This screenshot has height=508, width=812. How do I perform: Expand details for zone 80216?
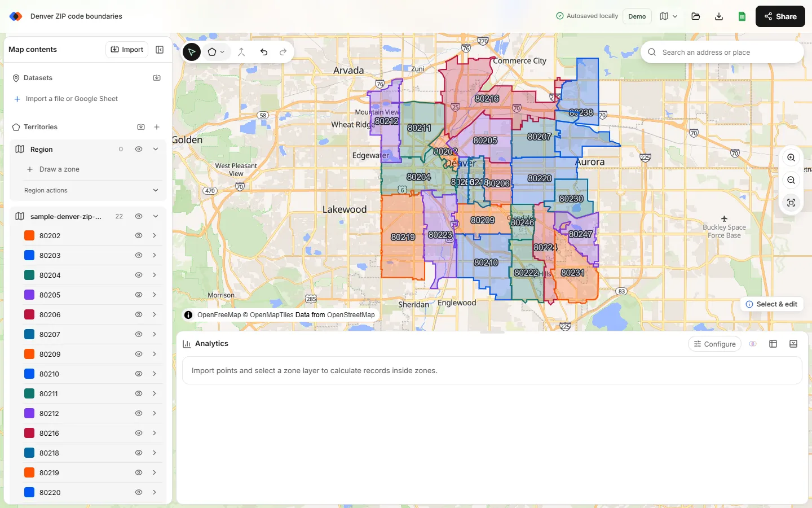pyautogui.click(x=155, y=433)
